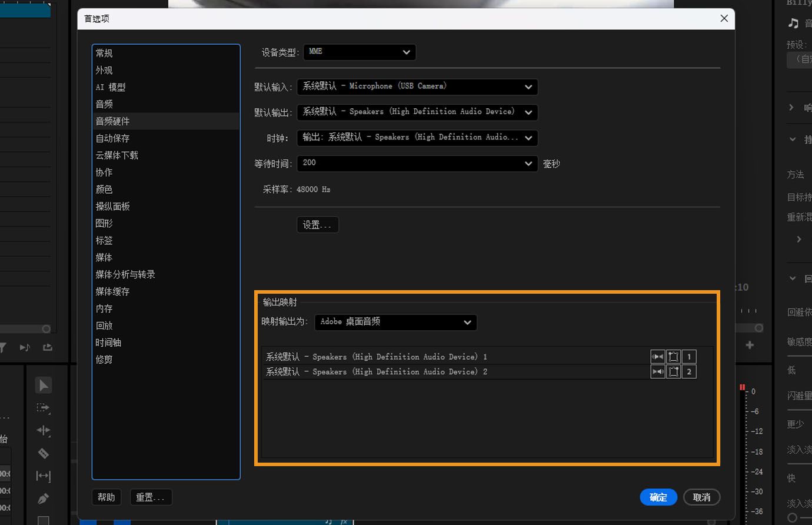Viewport: 812px width, 525px height.
Task: Click left speaker icon for Speakers 1 row
Action: 657,357
